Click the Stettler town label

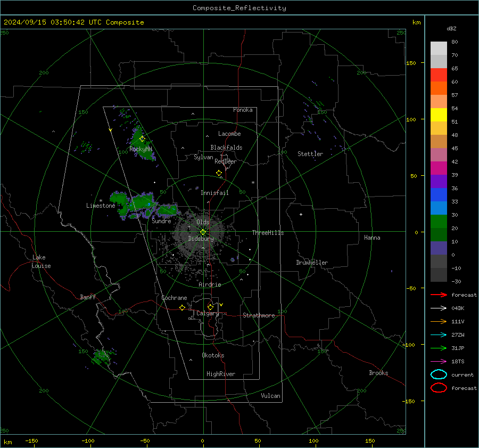310,154
